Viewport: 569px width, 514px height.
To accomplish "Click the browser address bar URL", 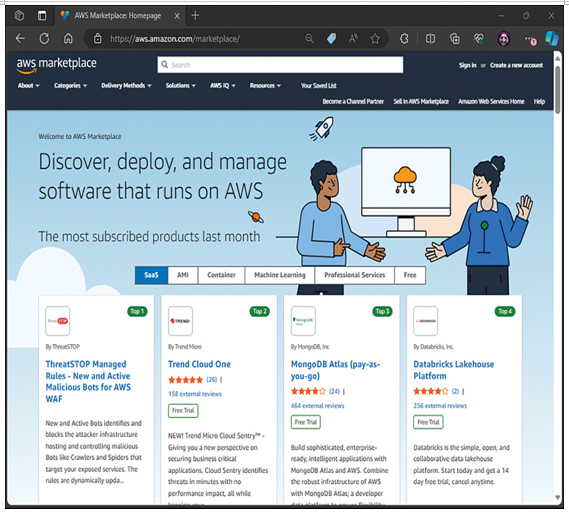I will click(175, 39).
